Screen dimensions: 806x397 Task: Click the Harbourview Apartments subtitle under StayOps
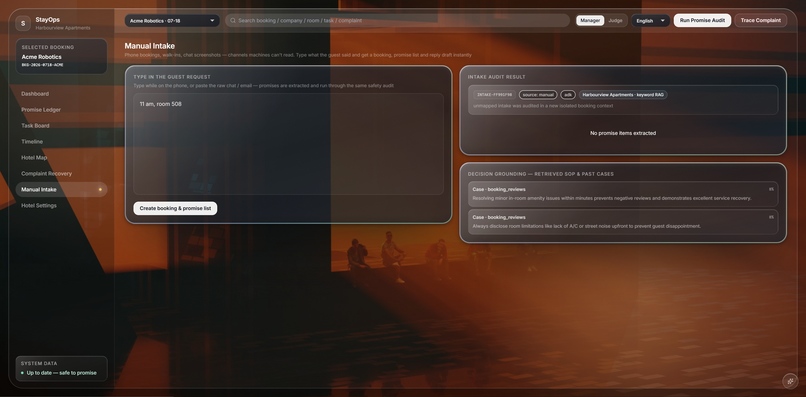coord(63,28)
